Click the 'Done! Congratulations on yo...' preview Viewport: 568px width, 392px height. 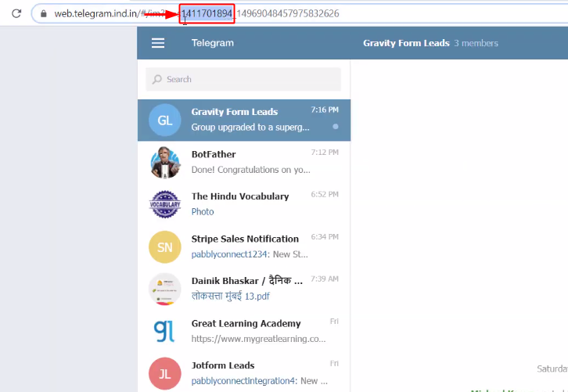pos(250,170)
